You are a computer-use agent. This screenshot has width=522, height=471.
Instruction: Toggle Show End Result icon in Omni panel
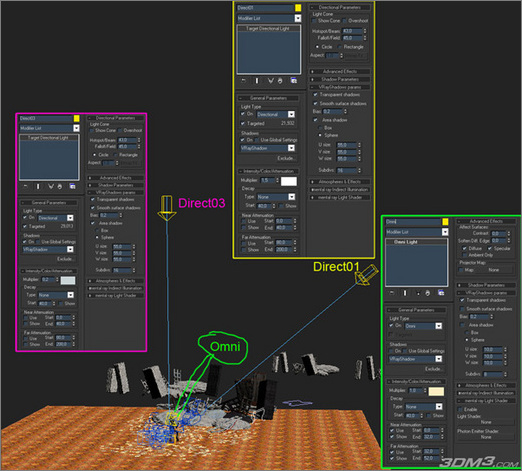point(405,293)
